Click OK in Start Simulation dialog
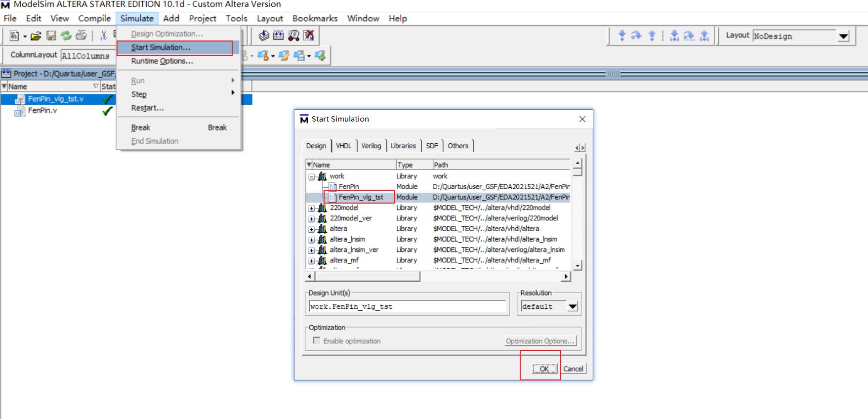The image size is (868, 419). tap(544, 369)
